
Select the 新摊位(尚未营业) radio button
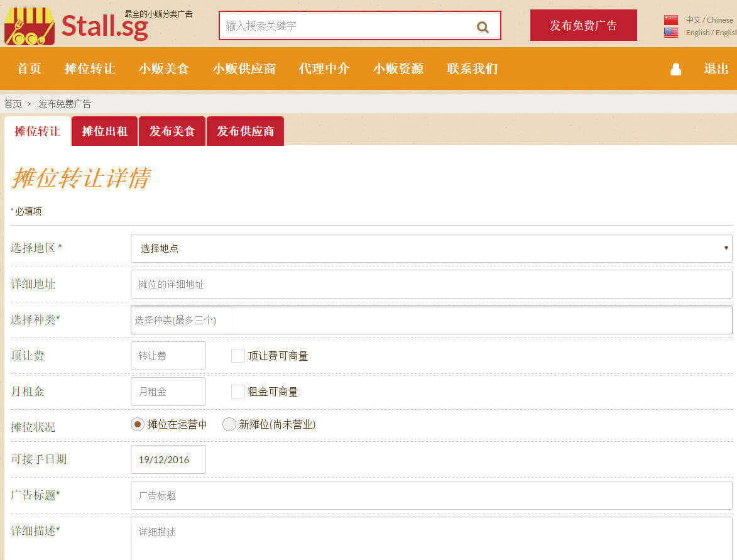(229, 424)
